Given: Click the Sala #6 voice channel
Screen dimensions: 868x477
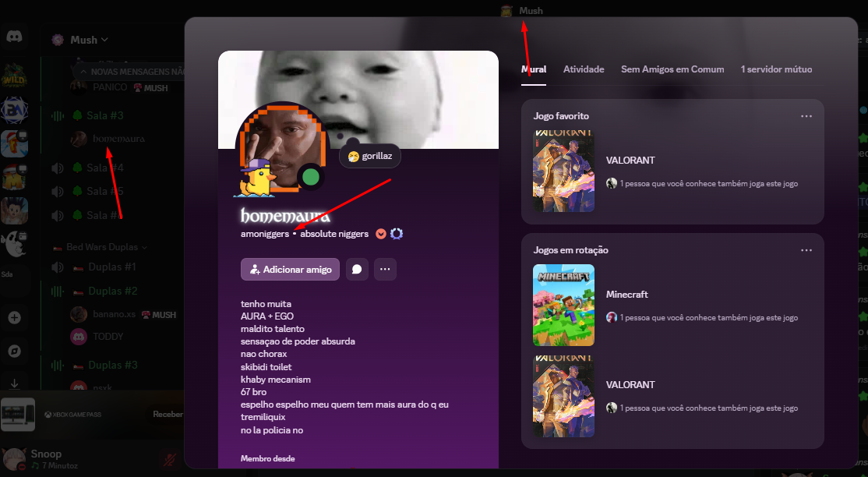Looking at the screenshot, I should point(105,216).
